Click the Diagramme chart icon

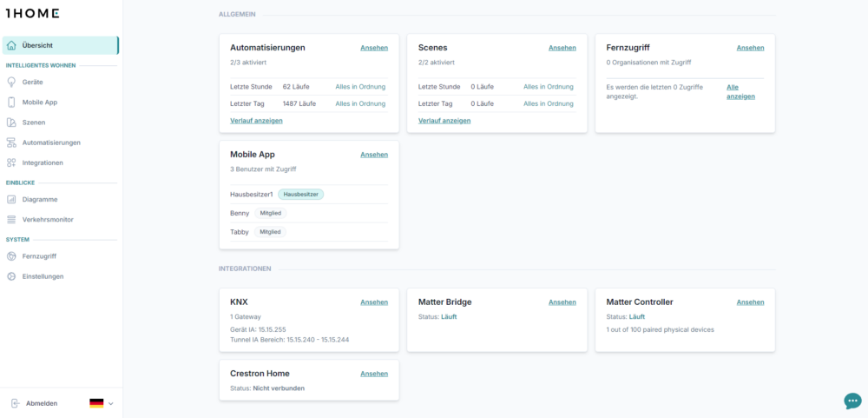point(11,200)
